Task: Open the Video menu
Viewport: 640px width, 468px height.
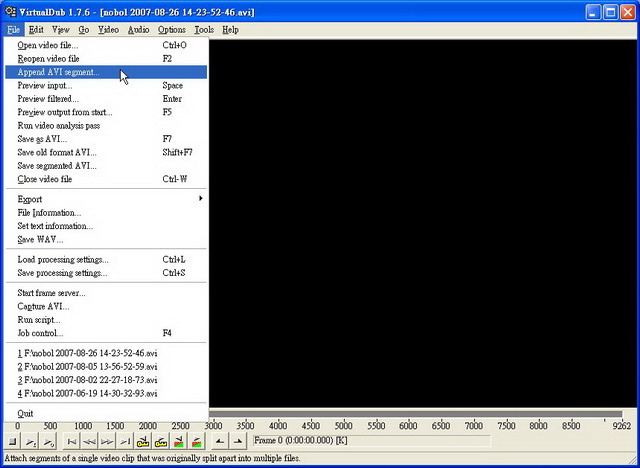Action: point(108,30)
